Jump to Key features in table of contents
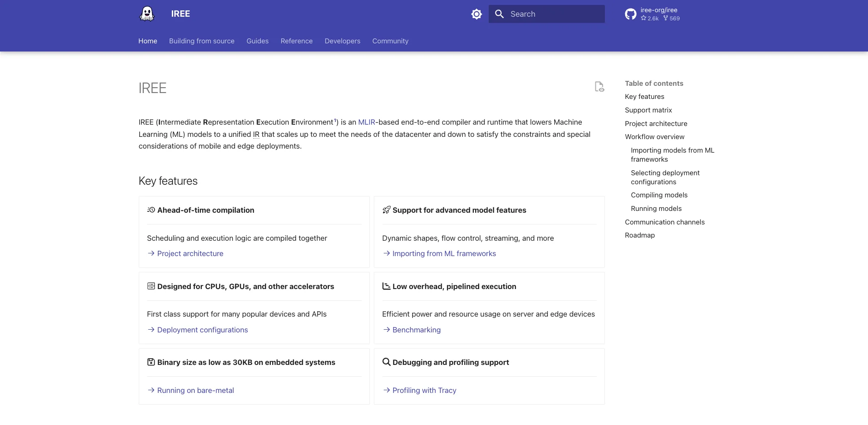The height and width of the screenshot is (425, 868). click(x=645, y=97)
